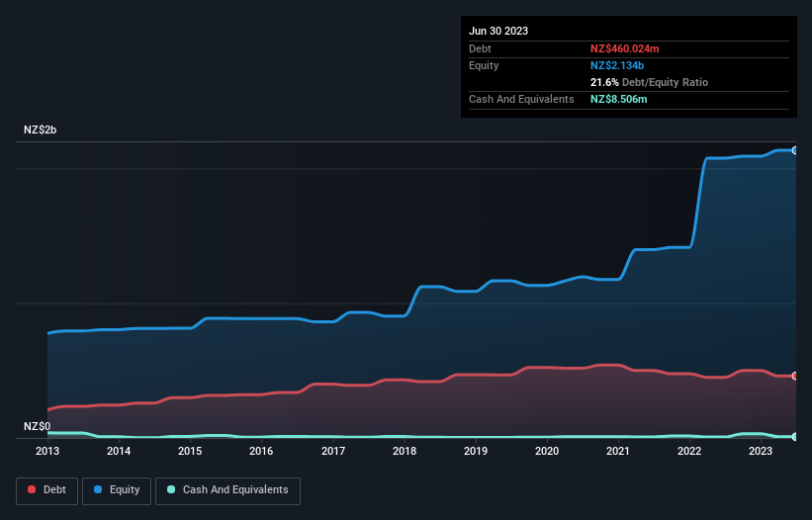The image size is (812, 520).
Task: Click the teal Cash endpoint marker
Action: tap(795, 437)
